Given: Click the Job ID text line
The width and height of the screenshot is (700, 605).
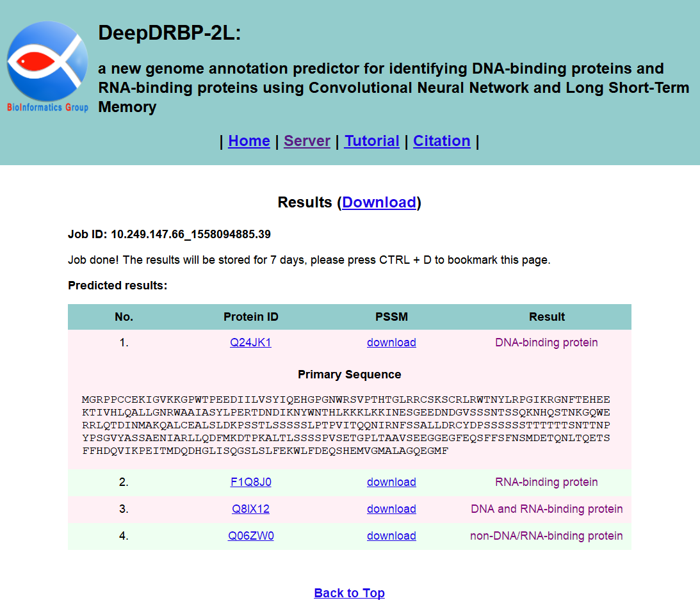Looking at the screenshot, I should click(x=169, y=234).
